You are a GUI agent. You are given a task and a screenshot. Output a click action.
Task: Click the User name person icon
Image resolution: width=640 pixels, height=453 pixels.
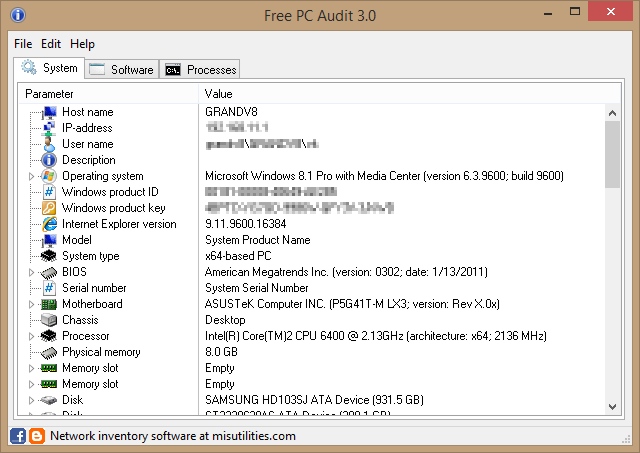(x=49, y=144)
